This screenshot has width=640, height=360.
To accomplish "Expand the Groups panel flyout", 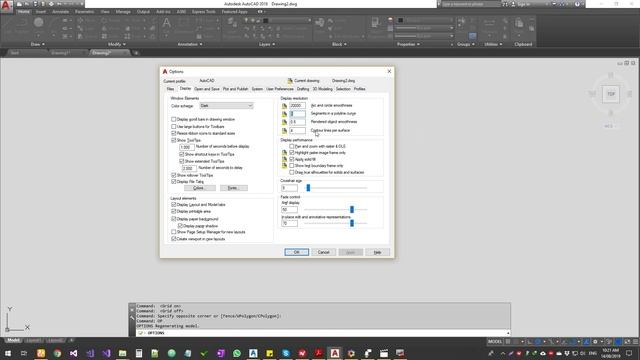I will pyautogui.click(x=466, y=44).
